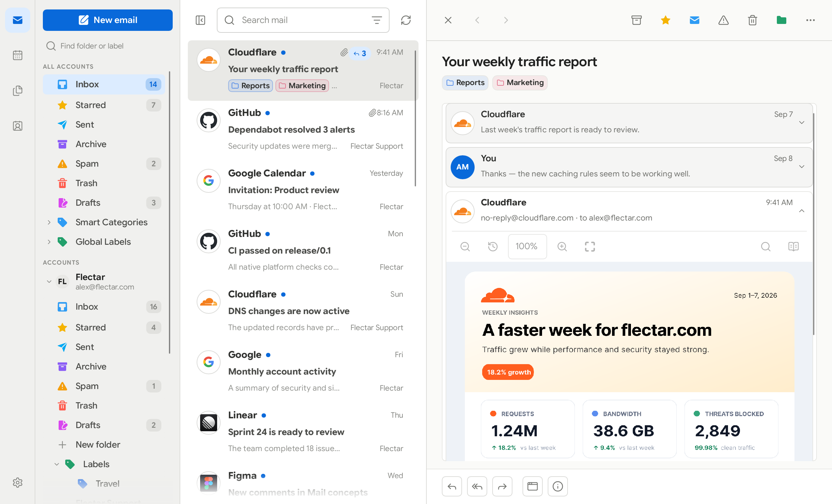Open reader view book icon
The width and height of the screenshot is (832, 504).
[x=793, y=246]
